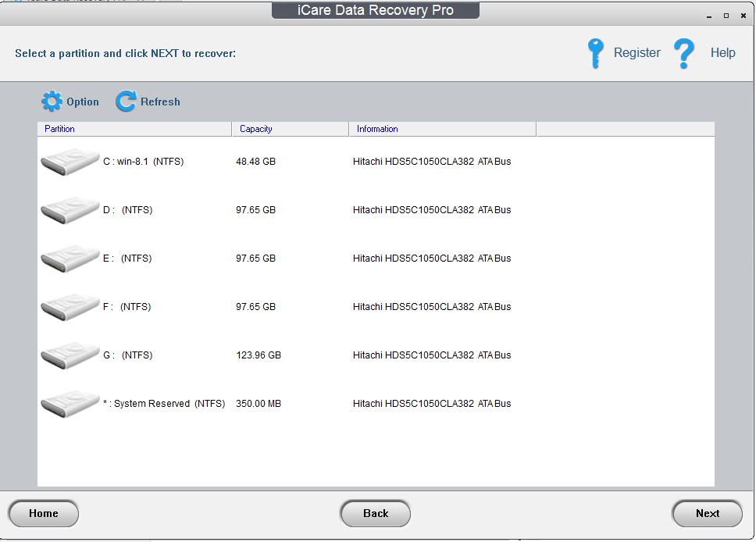
Task: Click Hitachi info text in D: row
Action: (432, 210)
